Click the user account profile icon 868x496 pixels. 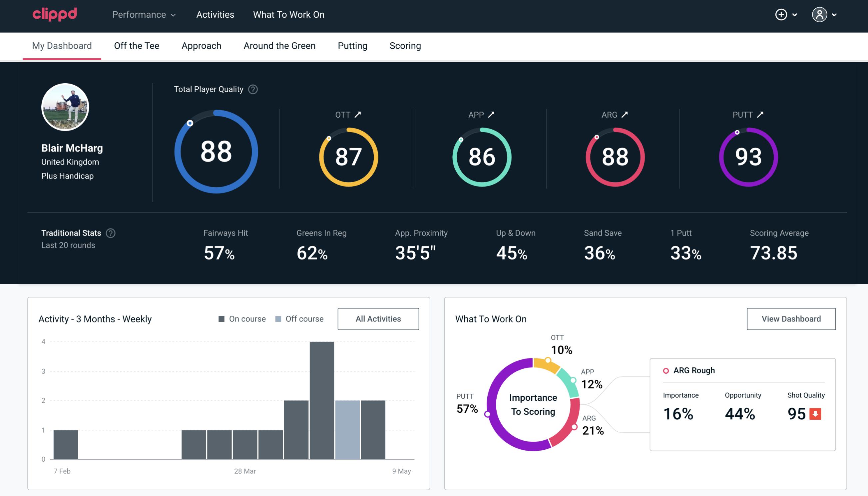pyautogui.click(x=819, y=14)
